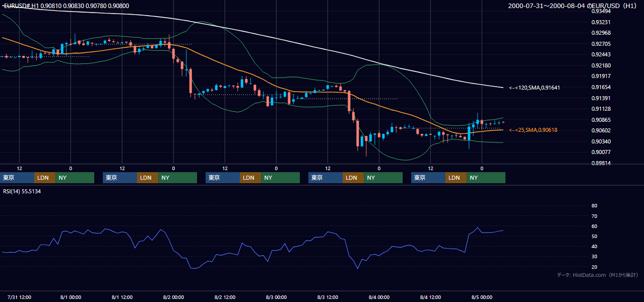The width and height of the screenshot is (644, 302).
Task: Select the first LDN session block
Action: (x=45, y=178)
